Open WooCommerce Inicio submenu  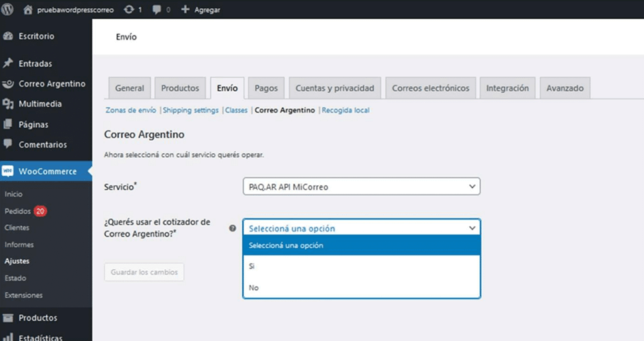[14, 194]
